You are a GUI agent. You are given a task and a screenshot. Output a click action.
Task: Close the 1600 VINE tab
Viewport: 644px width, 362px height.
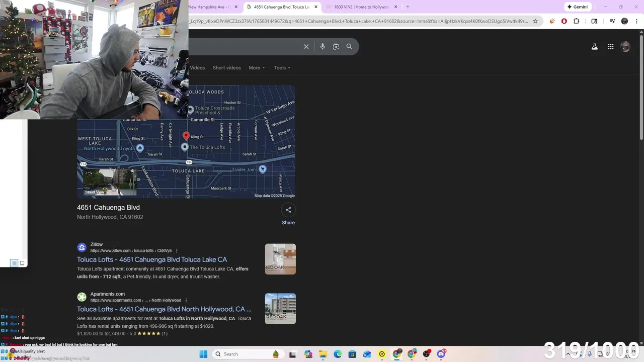pyautogui.click(x=395, y=7)
